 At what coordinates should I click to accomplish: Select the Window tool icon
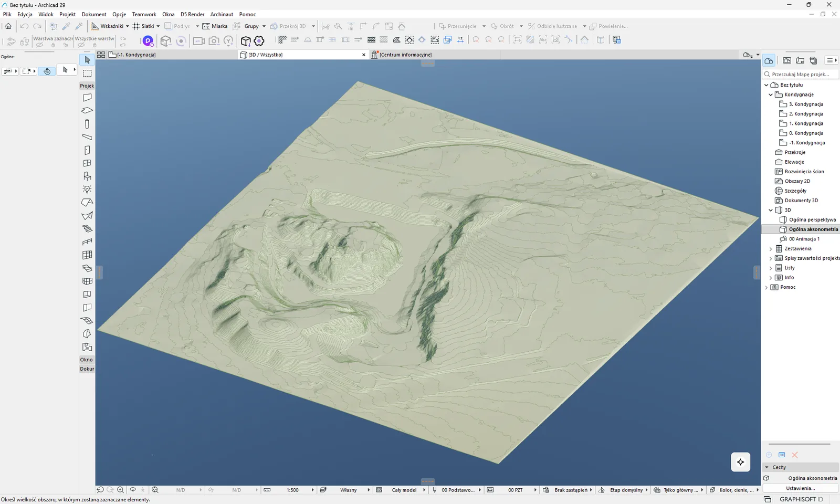tap(87, 163)
